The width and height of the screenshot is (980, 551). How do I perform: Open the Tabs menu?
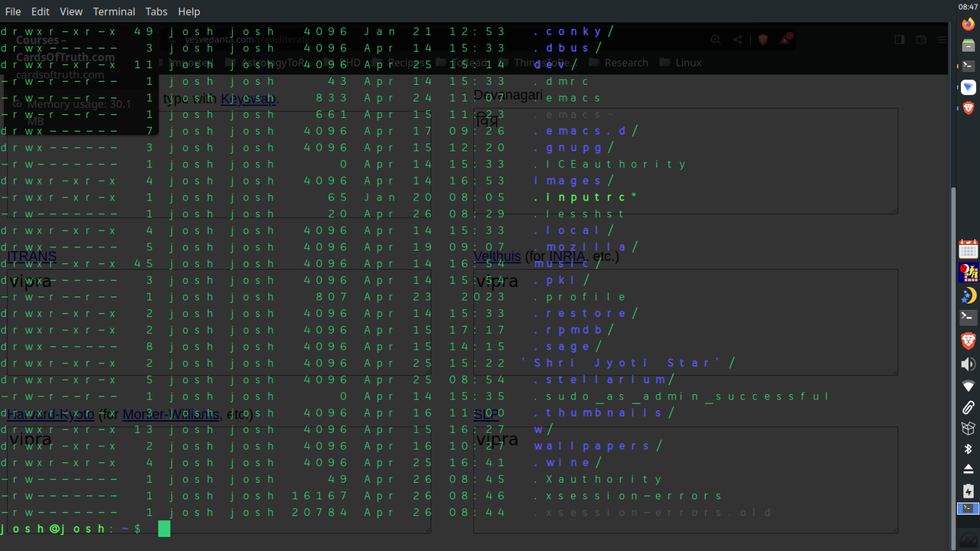click(156, 11)
